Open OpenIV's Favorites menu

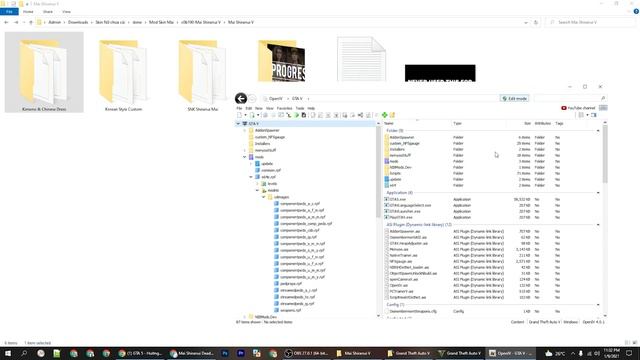click(284, 108)
